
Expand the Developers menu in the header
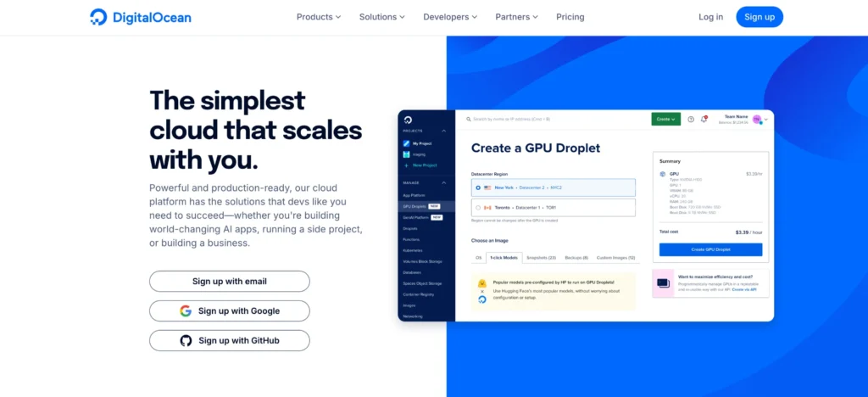450,17
